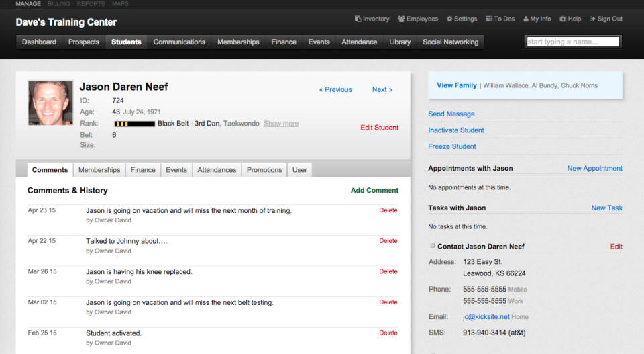Switch to the Promotions tab
The image size is (644, 354).
(x=264, y=170)
